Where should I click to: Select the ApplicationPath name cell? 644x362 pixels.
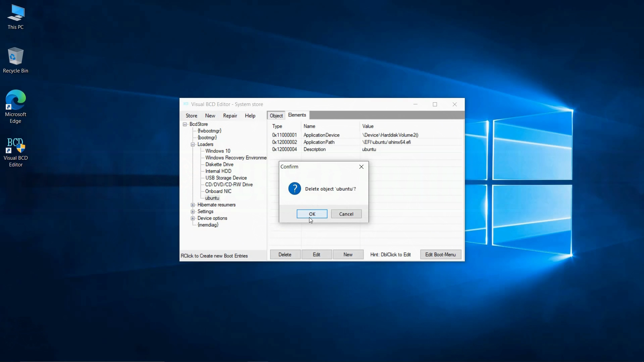point(319,142)
